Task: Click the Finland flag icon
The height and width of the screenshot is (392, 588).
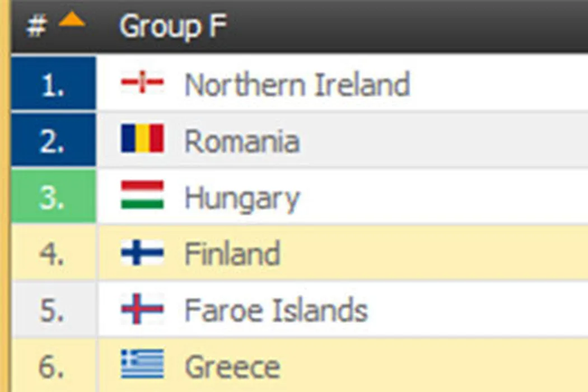Action: [142, 253]
